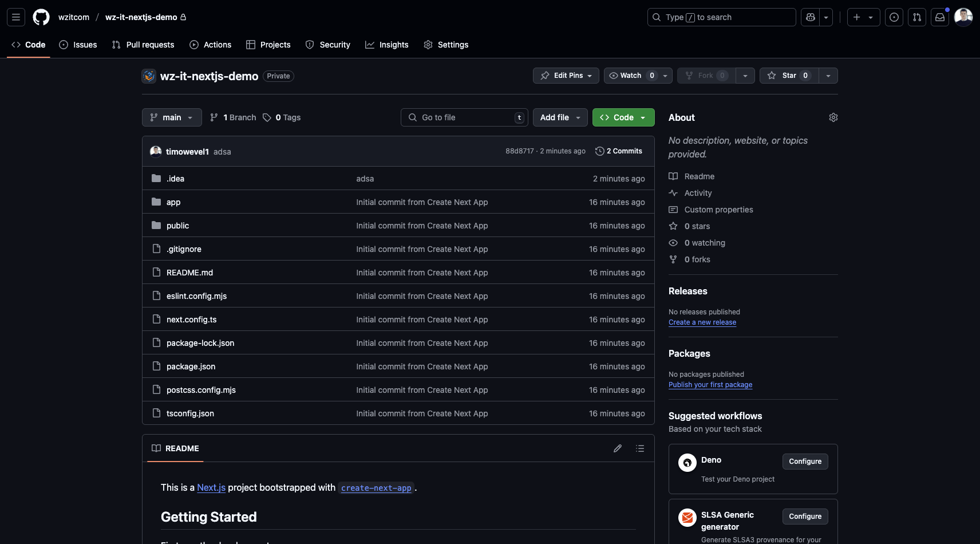Star the repository
Image resolution: width=980 pixels, height=544 pixels.
[789, 76]
